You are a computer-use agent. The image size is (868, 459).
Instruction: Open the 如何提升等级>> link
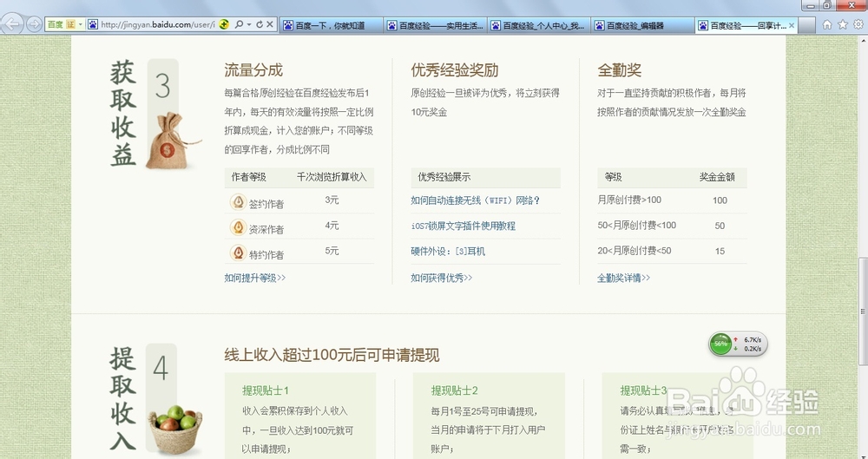pos(255,278)
